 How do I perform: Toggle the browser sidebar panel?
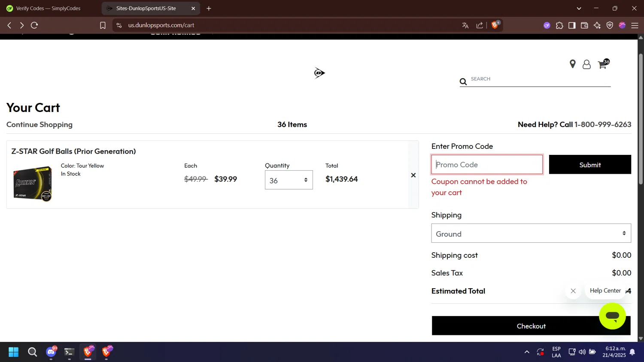pyautogui.click(x=572, y=25)
